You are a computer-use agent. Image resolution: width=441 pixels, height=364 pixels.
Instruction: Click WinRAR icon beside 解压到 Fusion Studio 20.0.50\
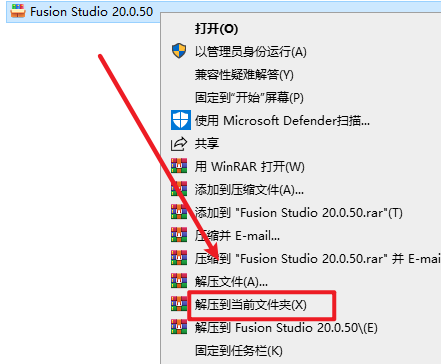179,327
